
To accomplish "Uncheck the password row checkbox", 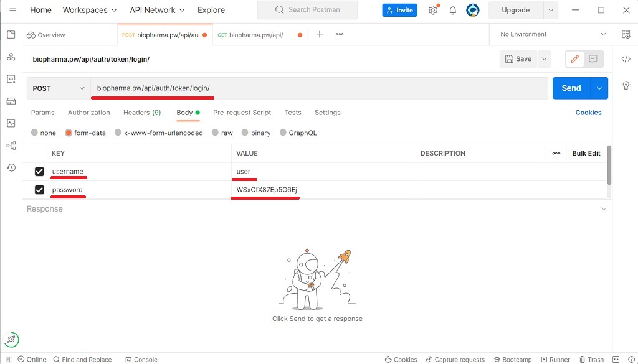I will click(x=39, y=190).
